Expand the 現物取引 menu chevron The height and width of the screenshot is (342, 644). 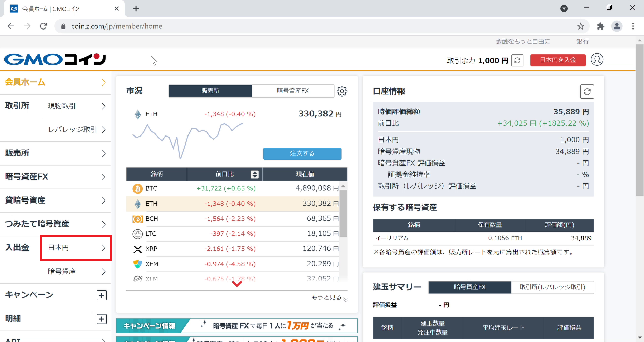[x=103, y=106]
